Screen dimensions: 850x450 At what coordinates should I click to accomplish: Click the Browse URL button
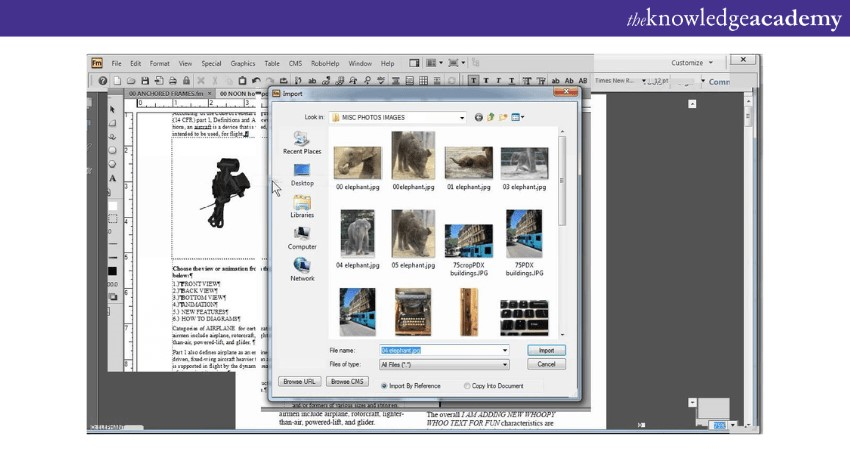tap(299, 382)
